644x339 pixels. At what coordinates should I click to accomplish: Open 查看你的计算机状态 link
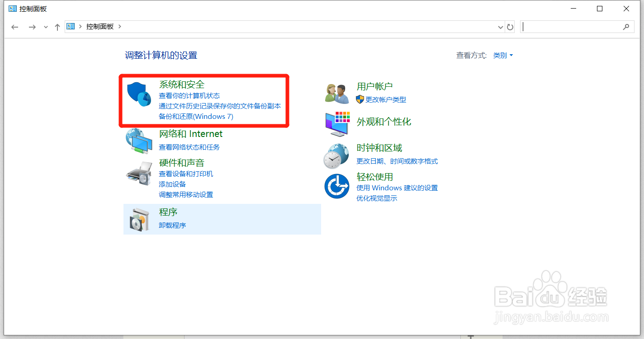(189, 96)
